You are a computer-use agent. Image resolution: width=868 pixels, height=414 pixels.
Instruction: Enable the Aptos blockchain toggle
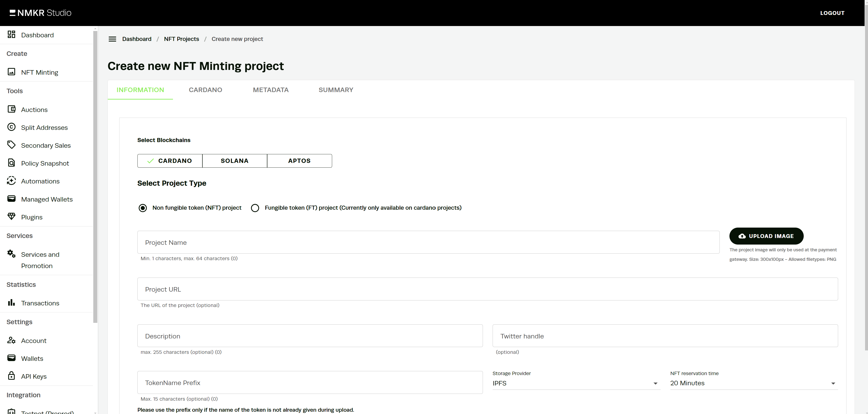tap(299, 161)
